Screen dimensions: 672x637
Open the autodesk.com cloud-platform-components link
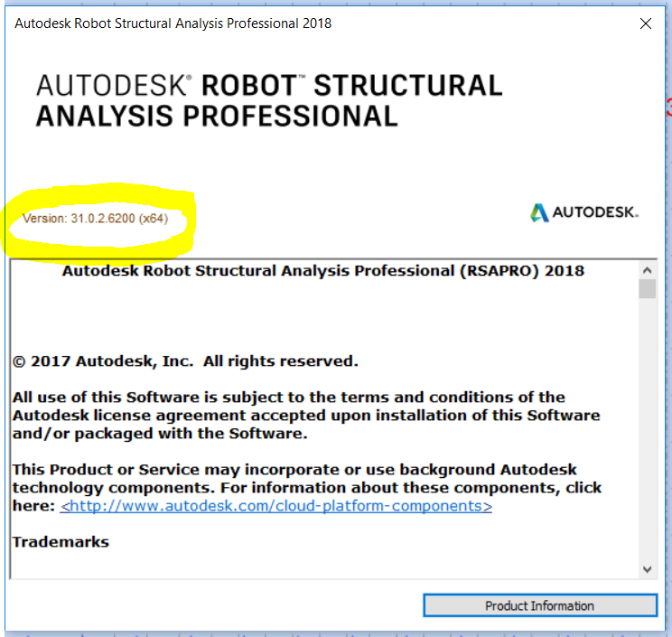tap(276, 506)
